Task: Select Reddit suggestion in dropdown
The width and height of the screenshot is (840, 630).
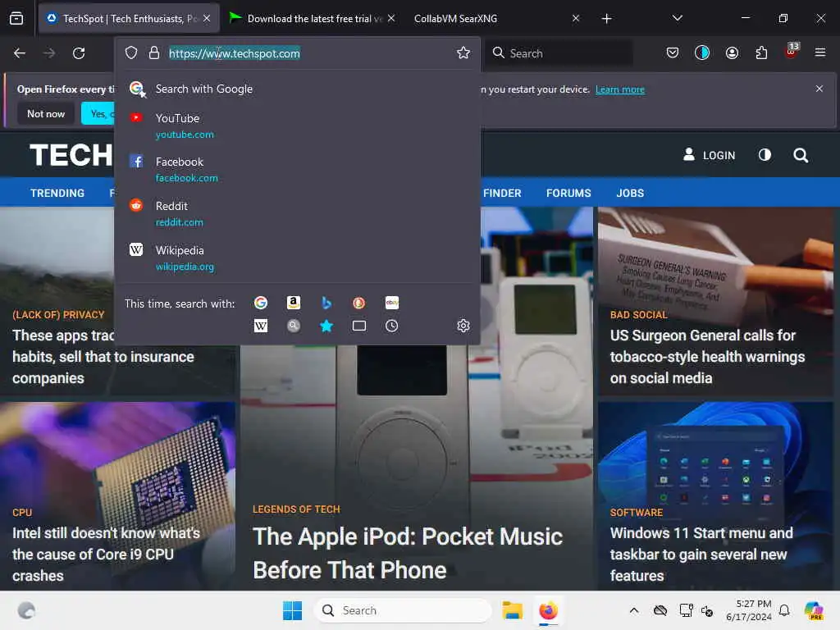Action: click(297, 214)
